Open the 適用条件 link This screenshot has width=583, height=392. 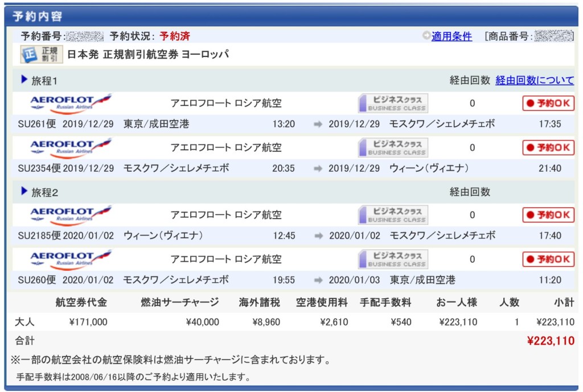(x=451, y=36)
